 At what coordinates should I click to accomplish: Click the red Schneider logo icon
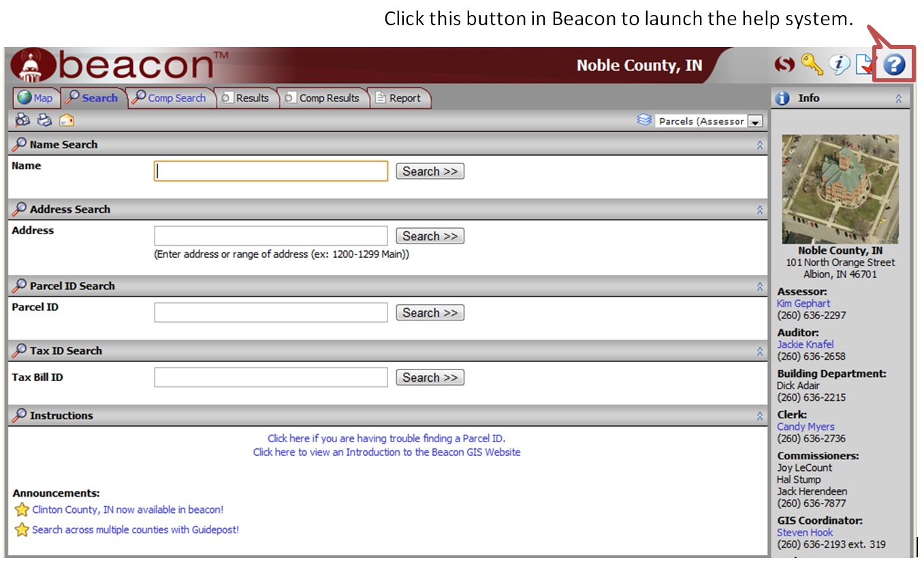point(784,65)
